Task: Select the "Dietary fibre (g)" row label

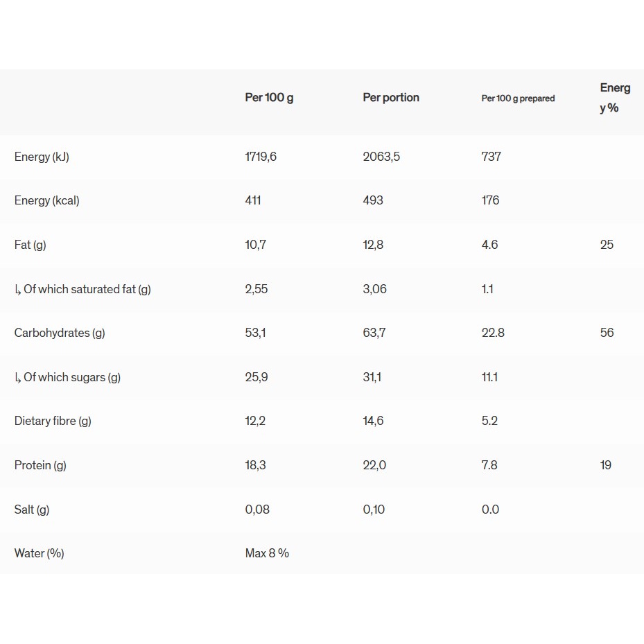Action: click(53, 421)
